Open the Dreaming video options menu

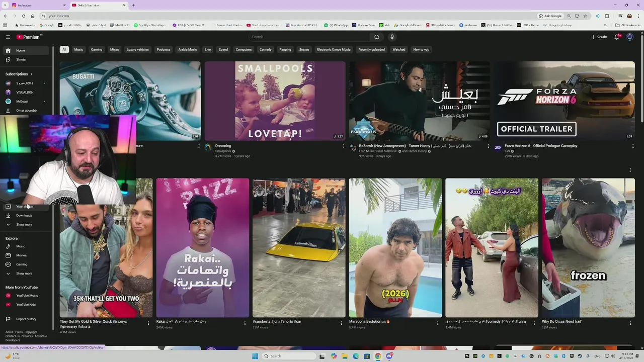click(344, 146)
